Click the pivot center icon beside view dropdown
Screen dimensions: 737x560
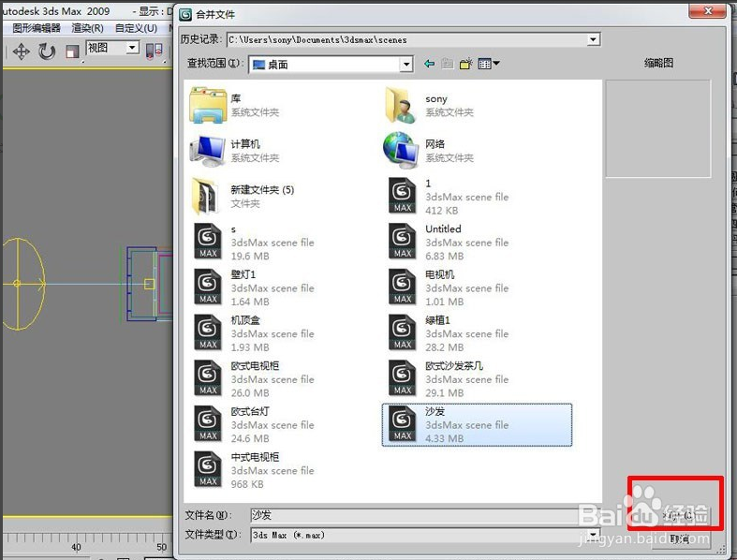[155, 51]
